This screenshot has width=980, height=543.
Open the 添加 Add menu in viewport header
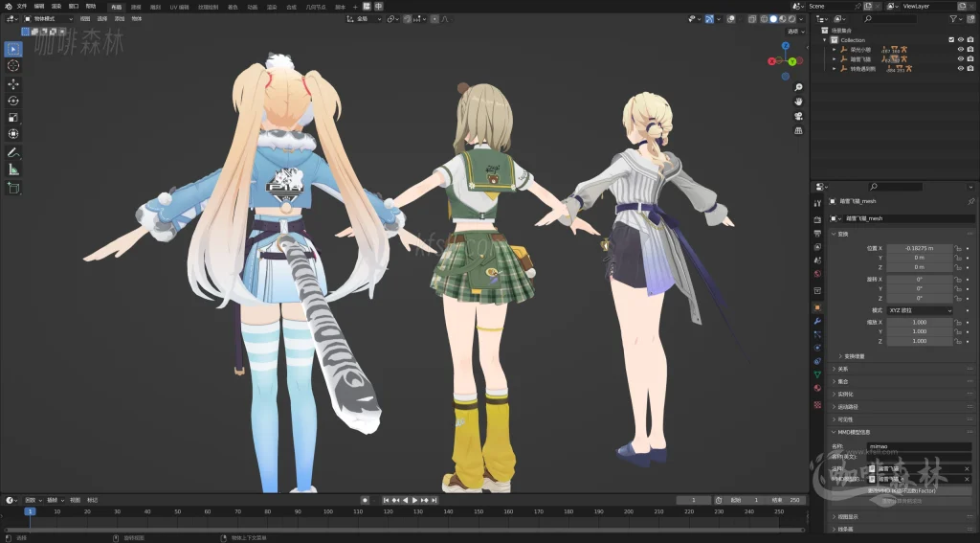[120, 19]
